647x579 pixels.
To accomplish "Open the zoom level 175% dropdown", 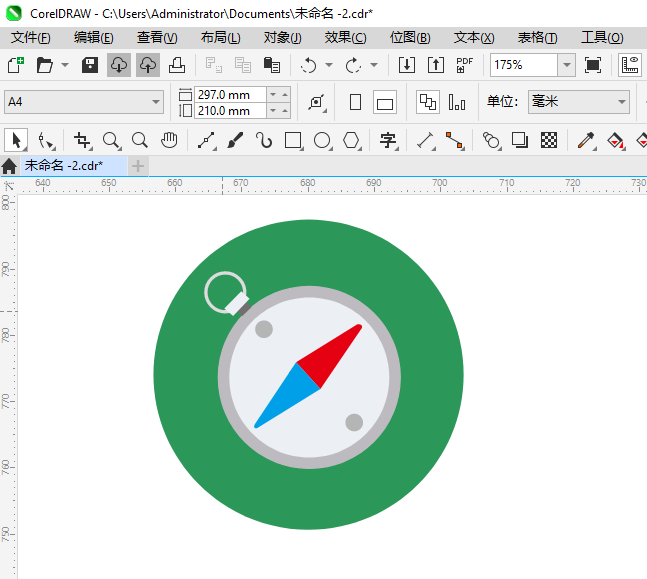I will [x=566, y=65].
